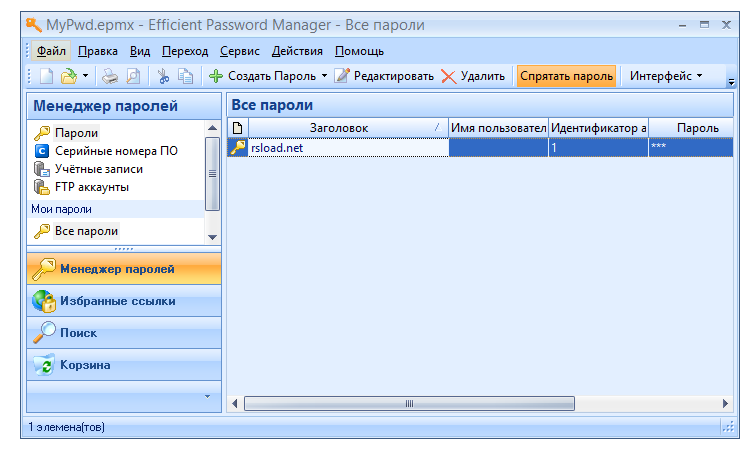The image size is (756, 460).
Task: Open the Правка menu
Action: click(x=98, y=51)
